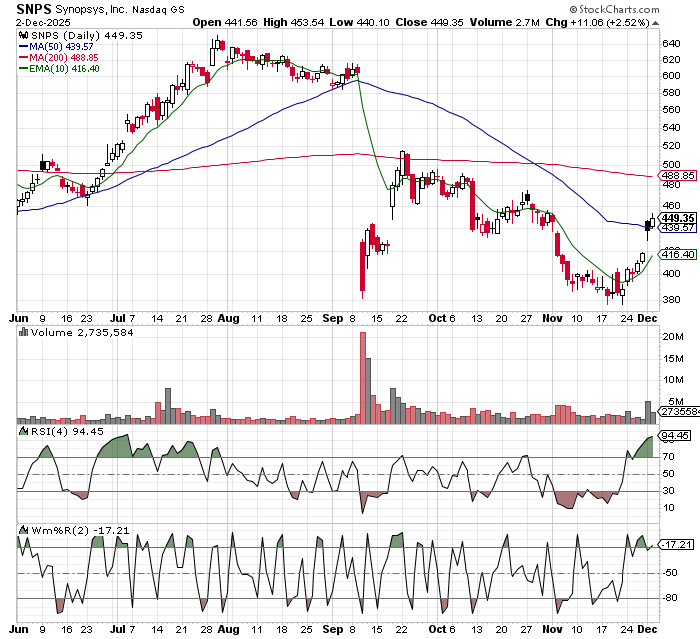Click the 20M volume axis label
The image size is (700, 639).
(672, 337)
